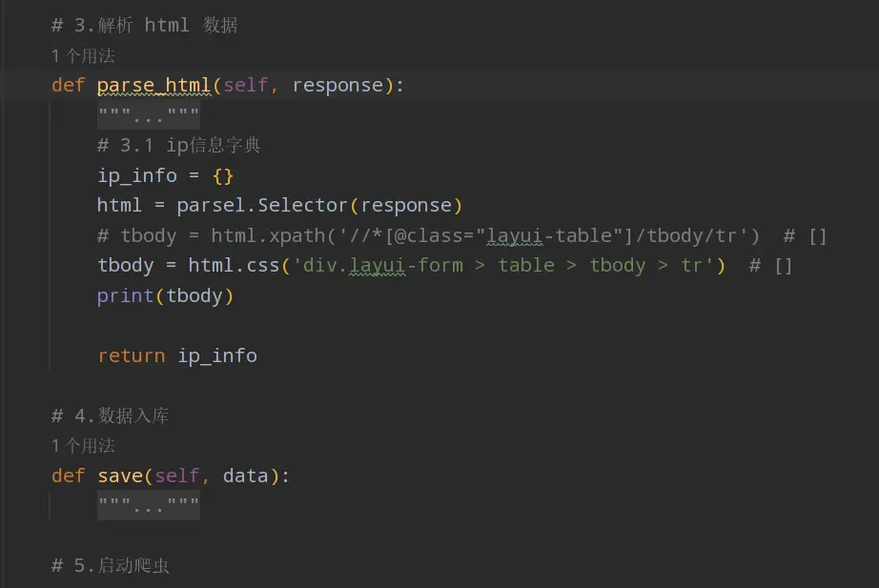Click the return keyword
Viewport: 879px width, 588px height.
[131, 355]
